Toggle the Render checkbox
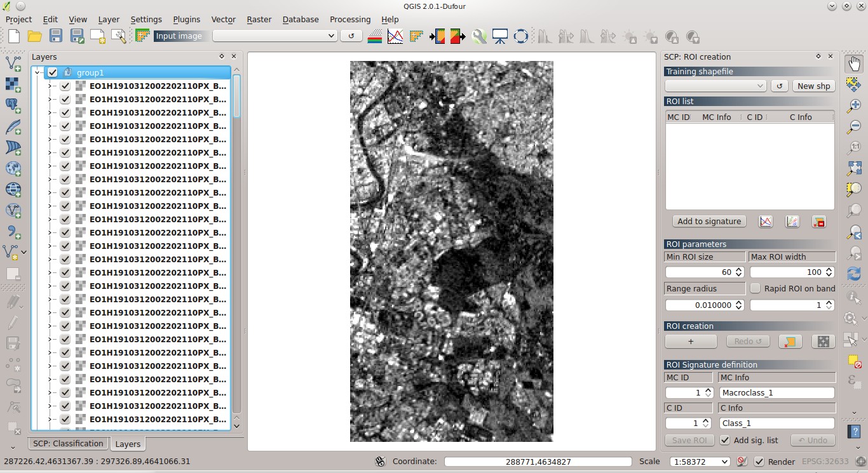The width and height of the screenshot is (868, 473). click(x=761, y=462)
